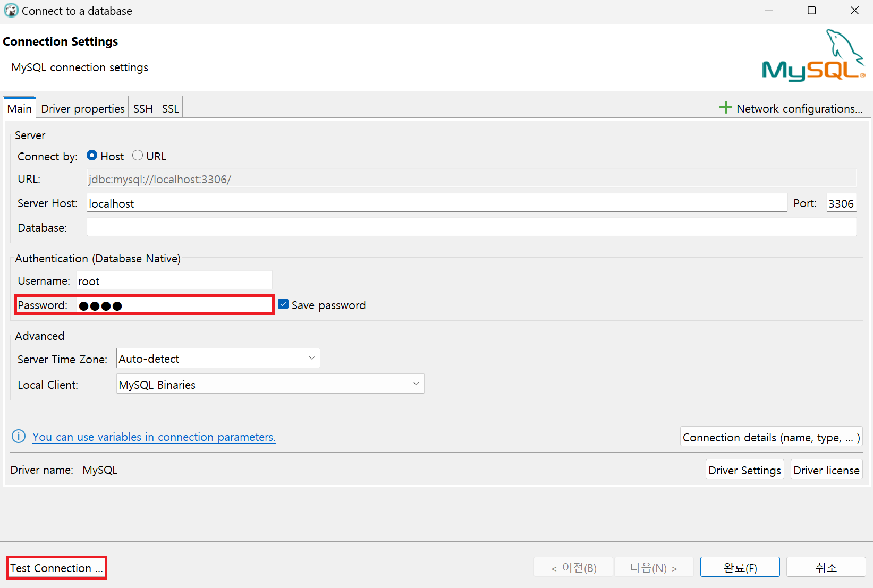Click the Username field containing root
This screenshot has height=588, width=873.
click(174, 280)
